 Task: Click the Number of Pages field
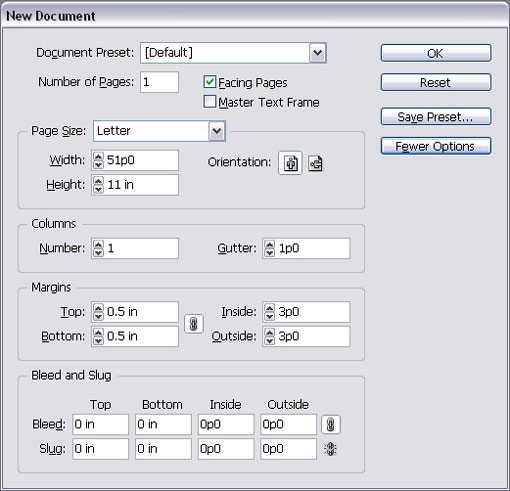(159, 82)
